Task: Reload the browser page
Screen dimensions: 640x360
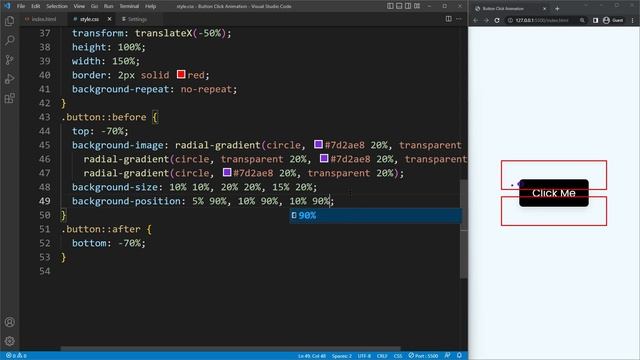Action: click(x=497, y=20)
